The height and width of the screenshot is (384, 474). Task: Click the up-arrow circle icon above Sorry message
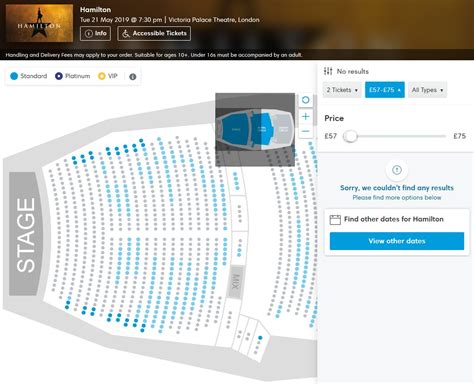397,170
